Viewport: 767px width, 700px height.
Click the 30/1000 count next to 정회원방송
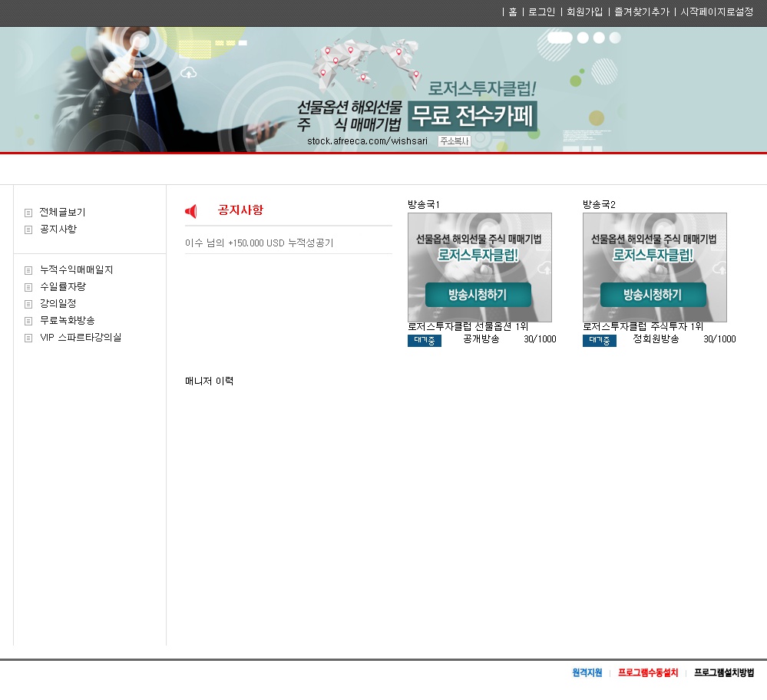(719, 339)
